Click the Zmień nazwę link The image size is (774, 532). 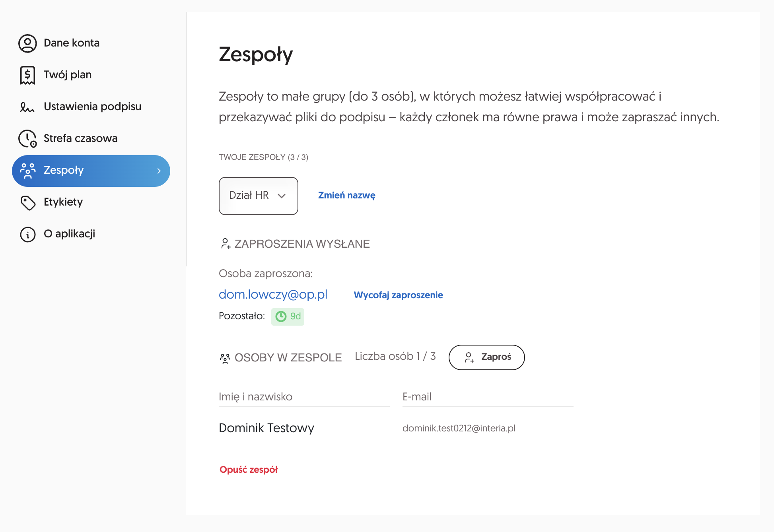click(x=347, y=195)
